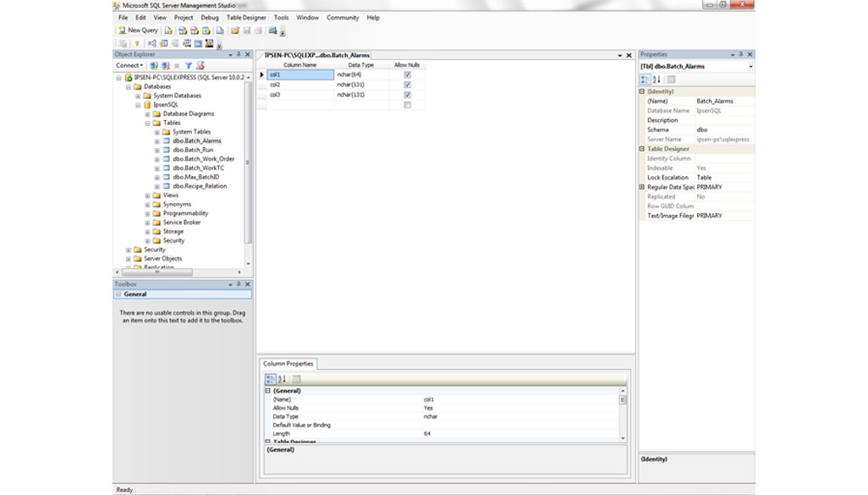The height and width of the screenshot is (495, 868).
Task: Click the Relationships icon in Table Designer toolbar
Action: coord(152,43)
